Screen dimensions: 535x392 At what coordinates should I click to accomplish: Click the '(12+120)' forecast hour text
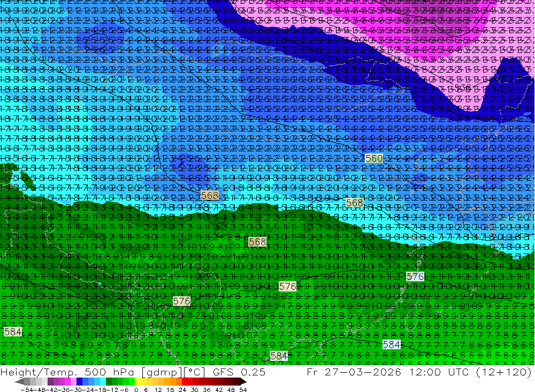(505, 372)
